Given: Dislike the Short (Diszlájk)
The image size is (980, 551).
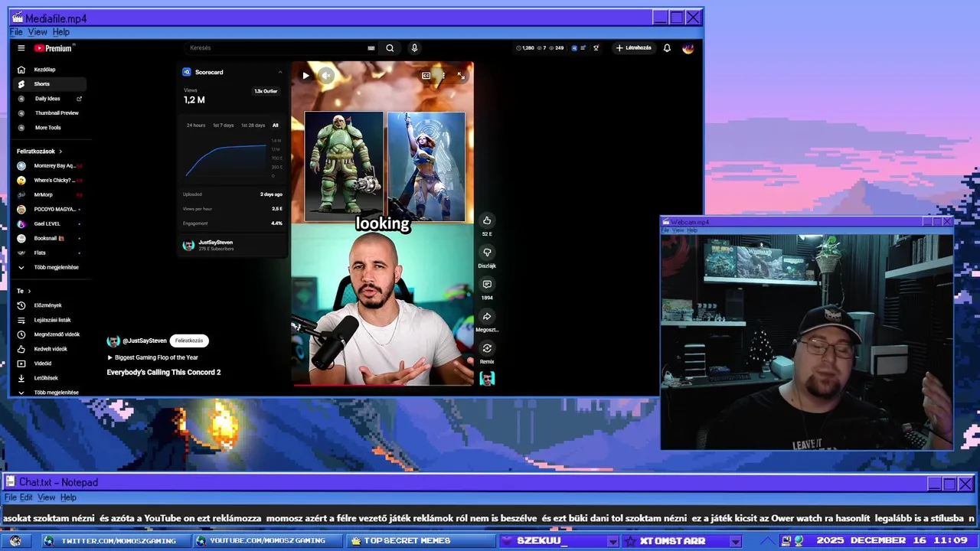Looking at the screenshot, I should 487,253.
